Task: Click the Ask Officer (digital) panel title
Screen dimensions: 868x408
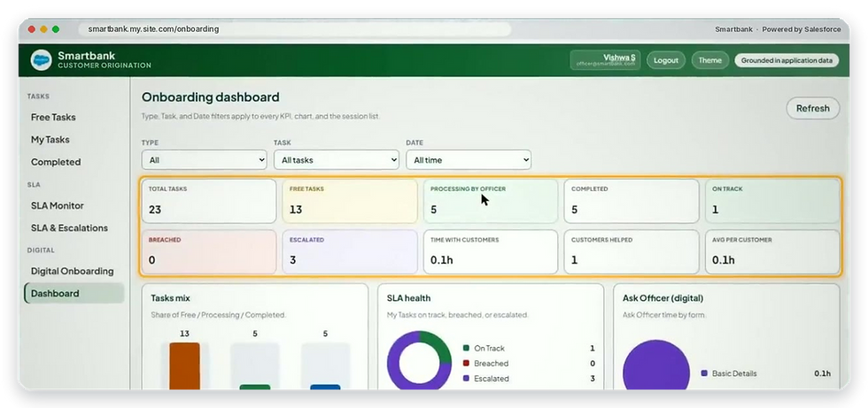Action: click(663, 298)
